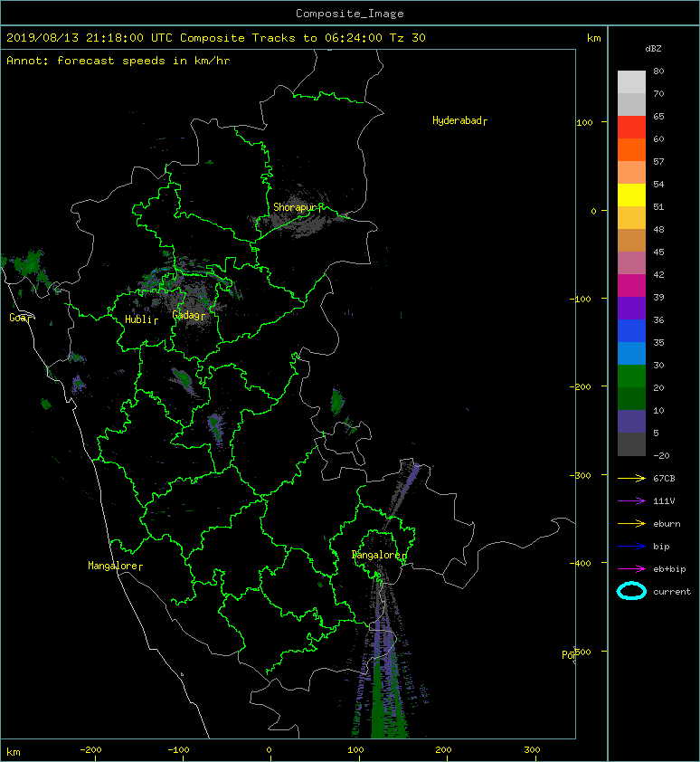Click the bip blue arrow legend icon
The height and width of the screenshot is (762, 700).
631,547
